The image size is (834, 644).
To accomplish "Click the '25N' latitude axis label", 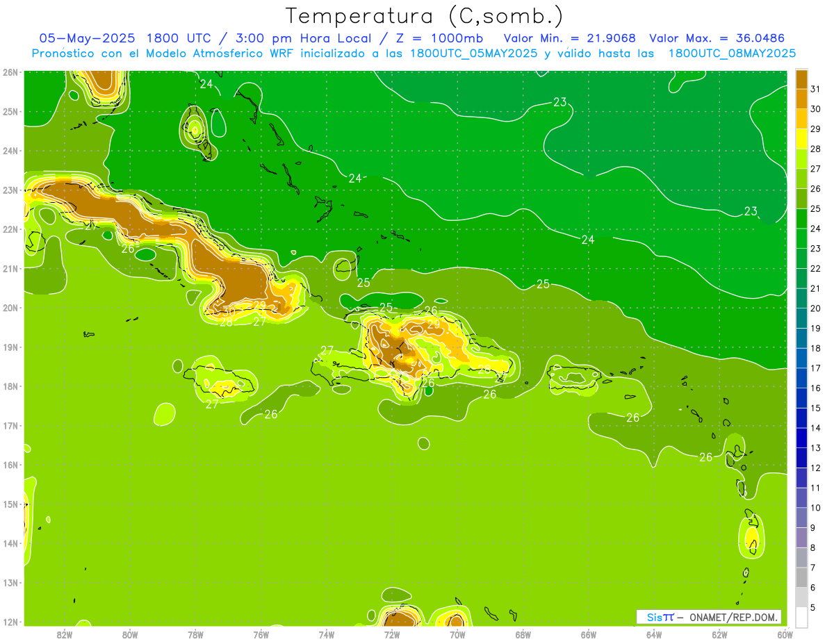I will tap(10, 111).
